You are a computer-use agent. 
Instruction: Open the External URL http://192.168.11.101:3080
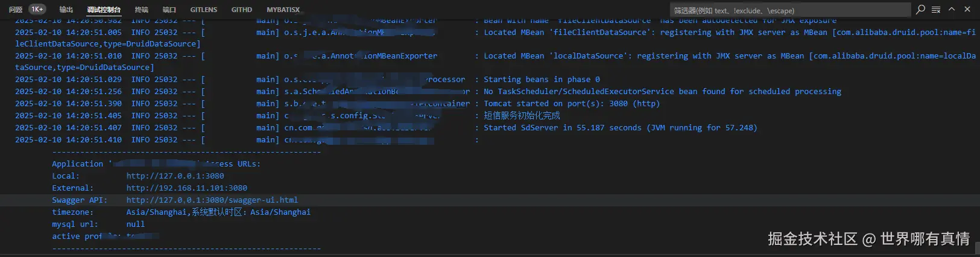(187, 188)
